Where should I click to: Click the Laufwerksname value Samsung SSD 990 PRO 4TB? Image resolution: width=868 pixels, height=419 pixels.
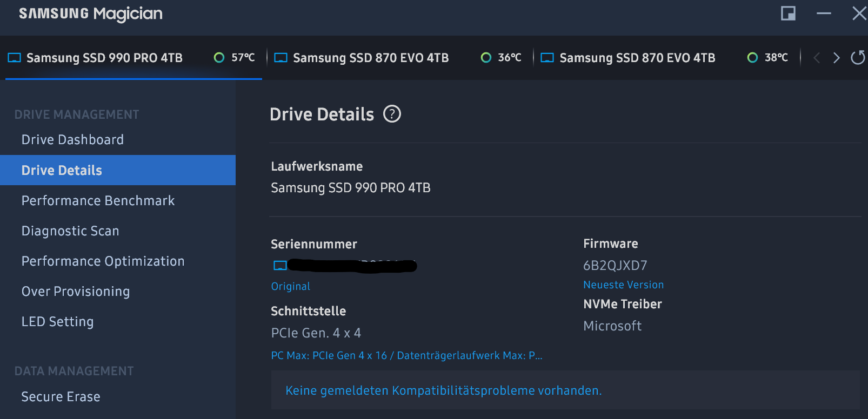(x=351, y=187)
